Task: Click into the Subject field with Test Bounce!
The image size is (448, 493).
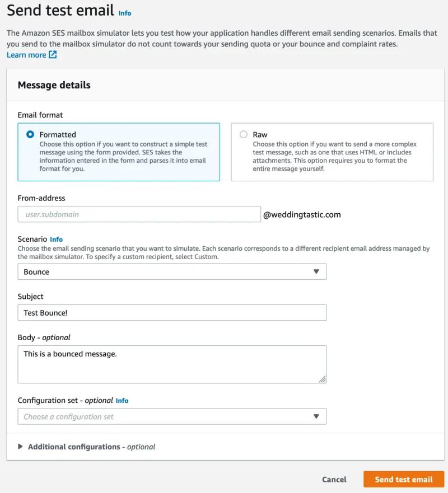Action: (172, 312)
